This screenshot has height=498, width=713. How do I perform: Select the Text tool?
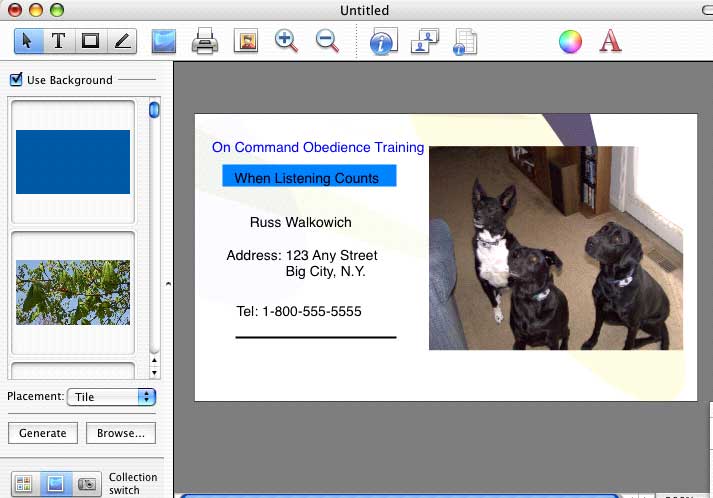click(59, 41)
